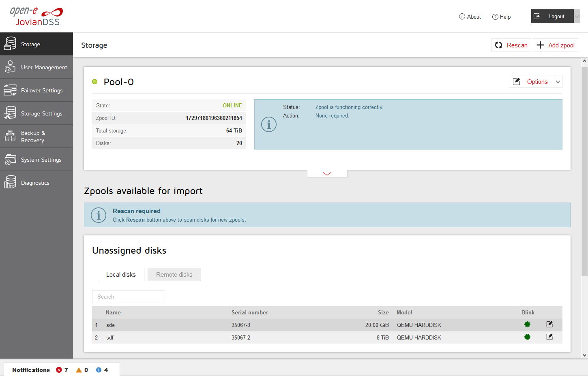This screenshot has width=588, height=378.
Task: Click the edit icon for disk sde
Action: pos(549,325)
